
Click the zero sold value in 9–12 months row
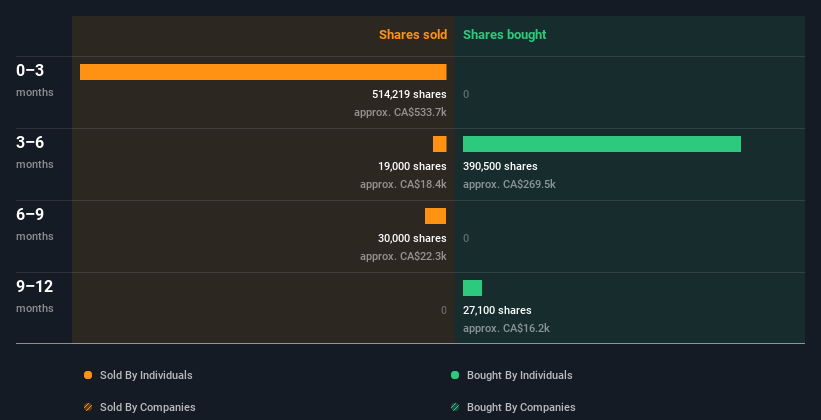(x=443, y=310)
